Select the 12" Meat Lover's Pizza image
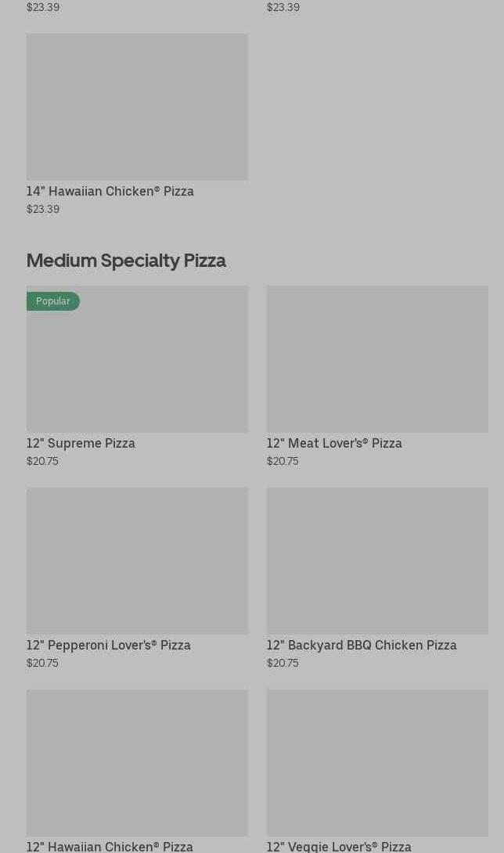The image size is (504, 853). point(377,358)
